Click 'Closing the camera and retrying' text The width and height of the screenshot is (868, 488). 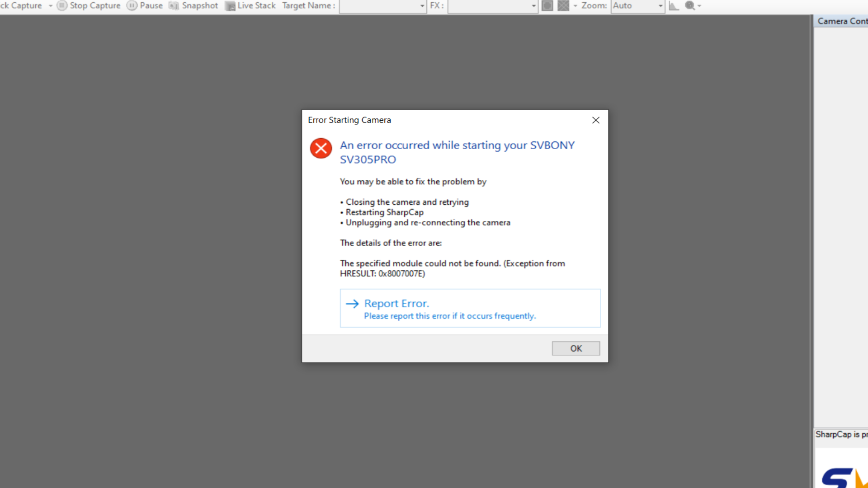(x=407, y=202)
